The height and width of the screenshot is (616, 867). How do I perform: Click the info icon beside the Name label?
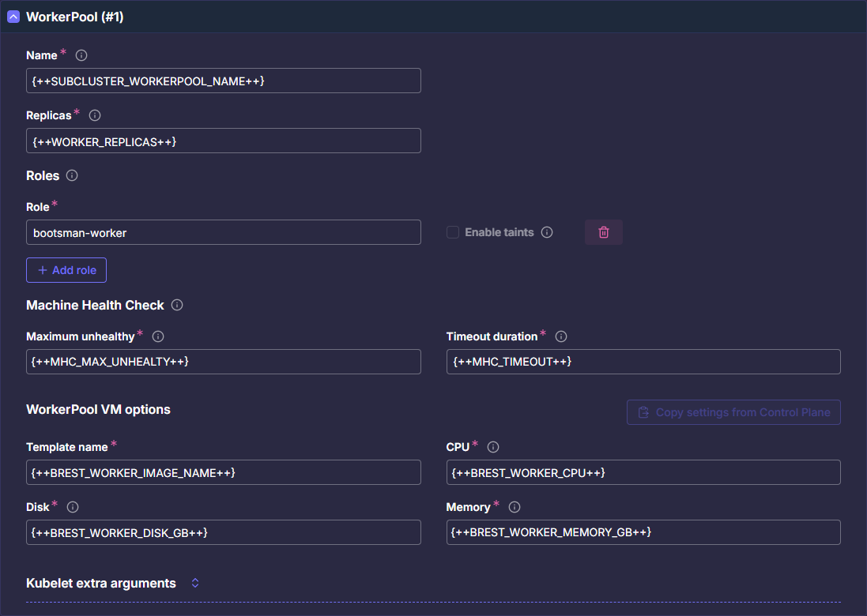click(81, 55)
